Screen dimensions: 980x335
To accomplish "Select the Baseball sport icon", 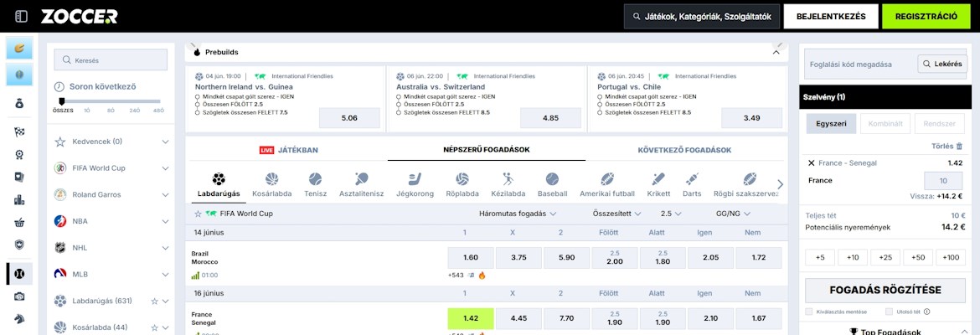I will click(552, 179).
